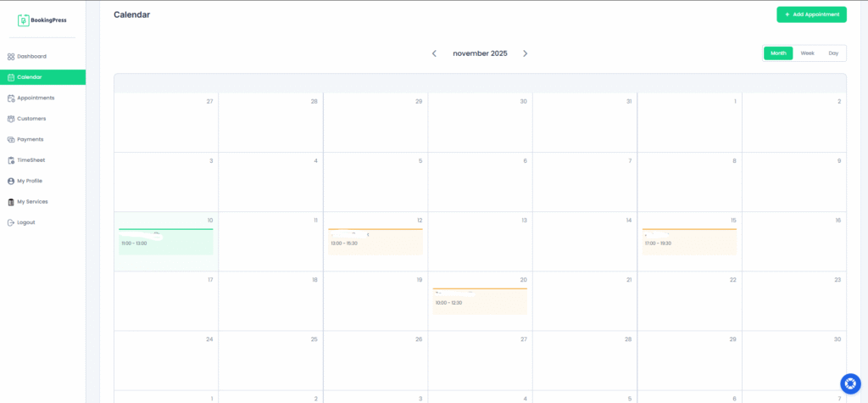Click the Dashboard icon in sidebar
Viewport: 868px width, 403px height.
pyautogui.click(x=11, y=57)
